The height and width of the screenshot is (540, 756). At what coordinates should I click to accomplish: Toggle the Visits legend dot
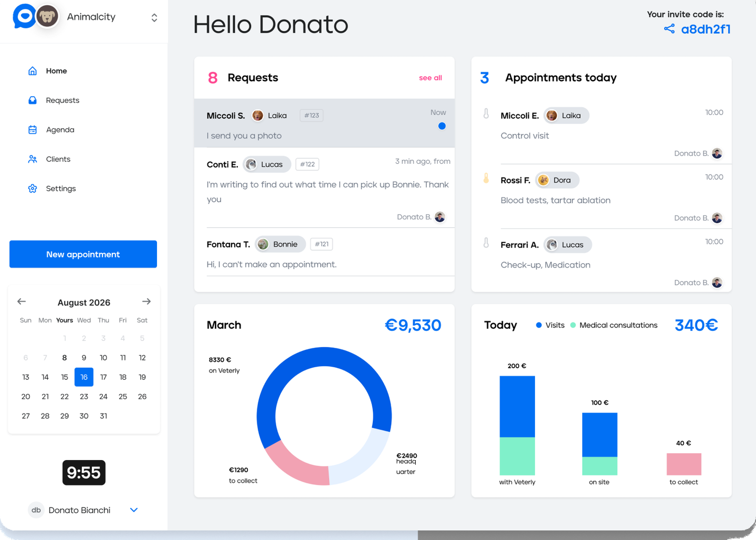(539, 325)
